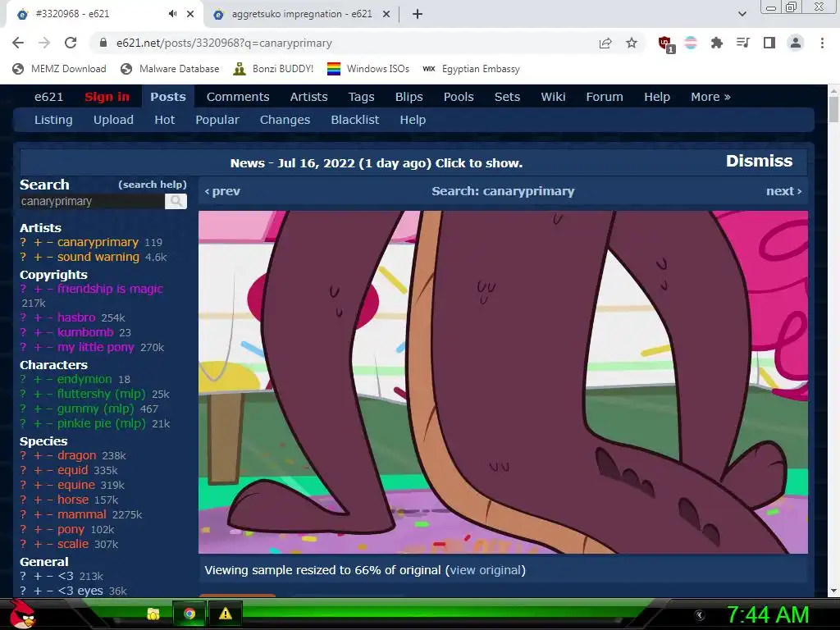Show the Jul 16, 2022 news
The width and height of the screenshot is (840, 630).
pyautogui.click(x=376, y=163)
